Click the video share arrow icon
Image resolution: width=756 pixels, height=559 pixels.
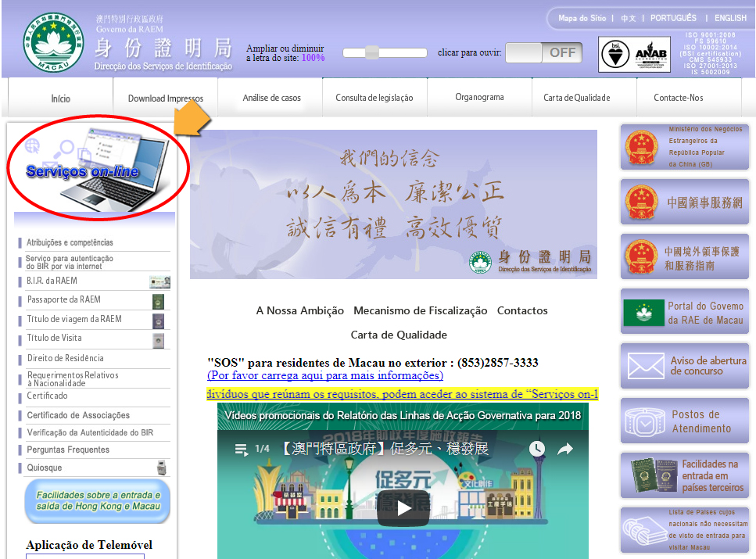[x=564, y=449]
